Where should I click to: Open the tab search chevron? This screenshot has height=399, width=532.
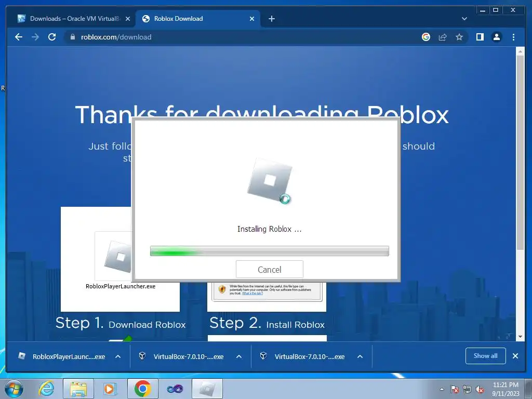464,19
